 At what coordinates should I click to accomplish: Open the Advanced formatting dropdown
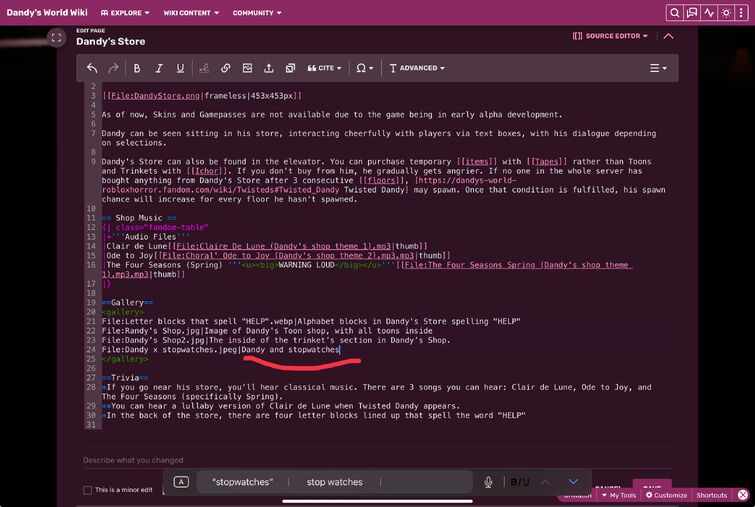417,68
